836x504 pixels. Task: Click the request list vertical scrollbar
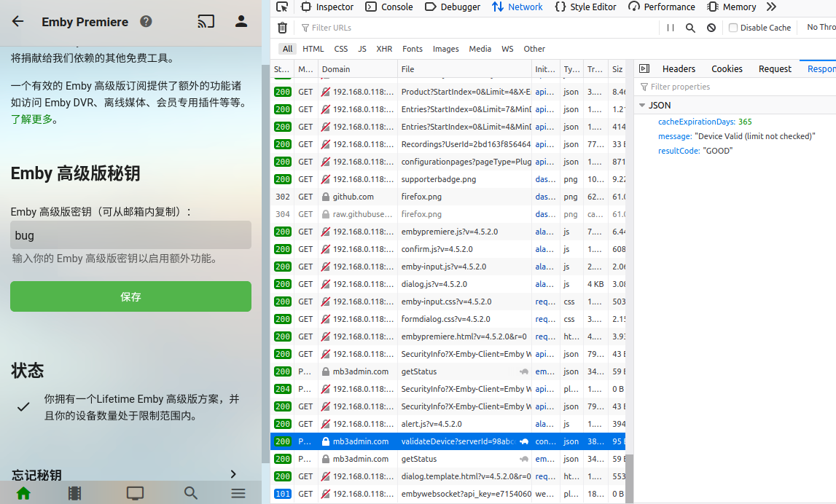click(x=629, y=478)
